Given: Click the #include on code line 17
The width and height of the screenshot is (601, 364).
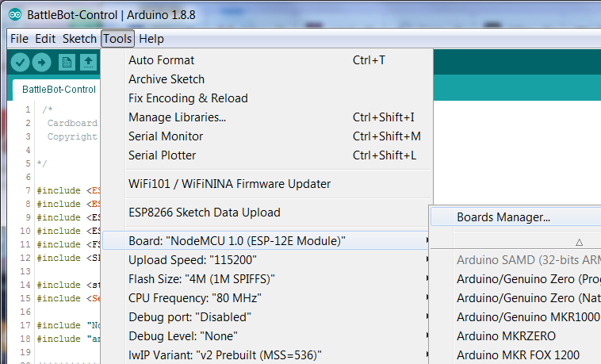Looking at the screenshot, I should [59, 325].
